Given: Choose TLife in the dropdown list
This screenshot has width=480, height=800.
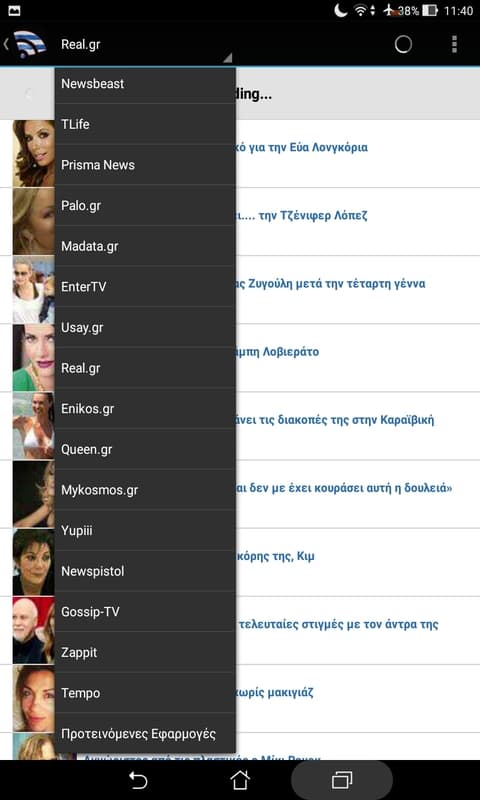Looking at the screenshot, I should pos(145,124).
